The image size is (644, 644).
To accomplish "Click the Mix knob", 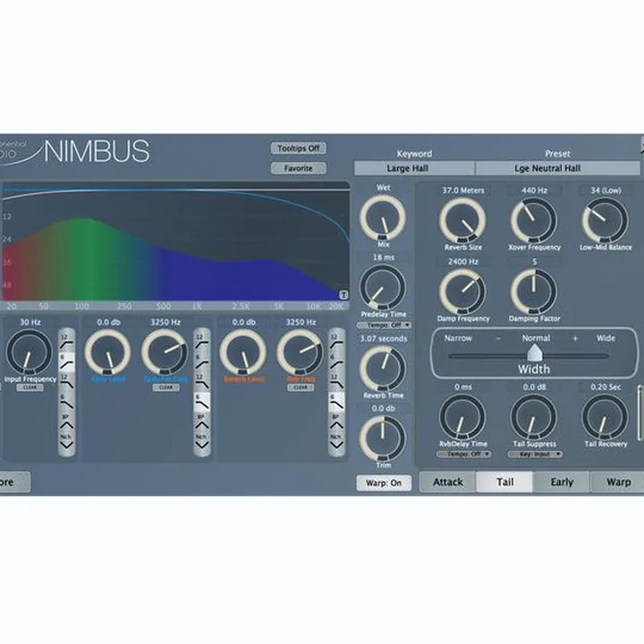I will pos(383,217).
